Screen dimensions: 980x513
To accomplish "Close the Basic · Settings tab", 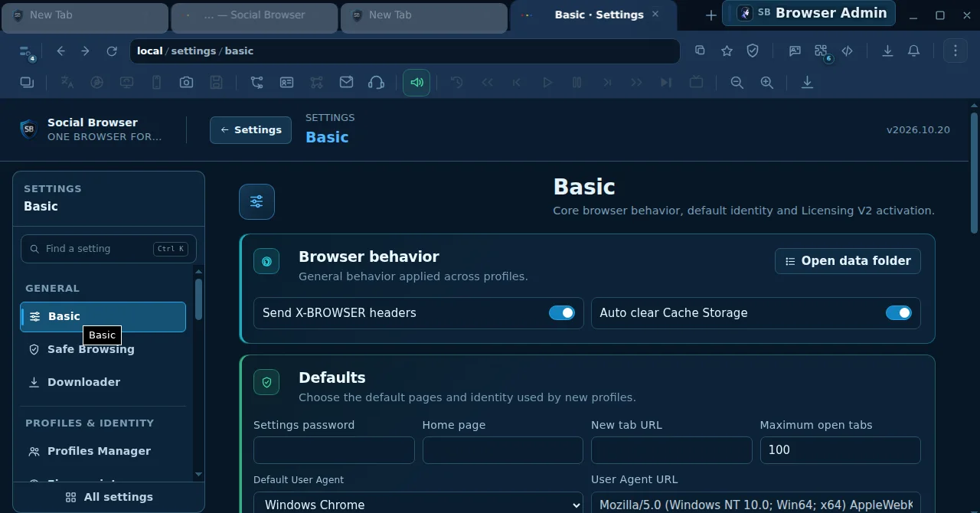I will click(x=655, y=15).
